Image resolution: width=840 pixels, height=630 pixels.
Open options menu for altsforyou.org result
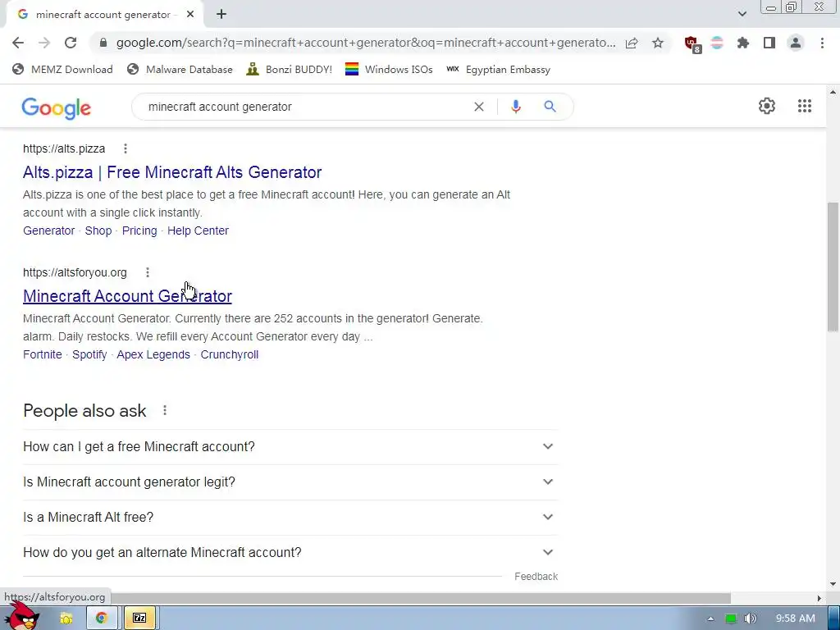tap(148, 272)
